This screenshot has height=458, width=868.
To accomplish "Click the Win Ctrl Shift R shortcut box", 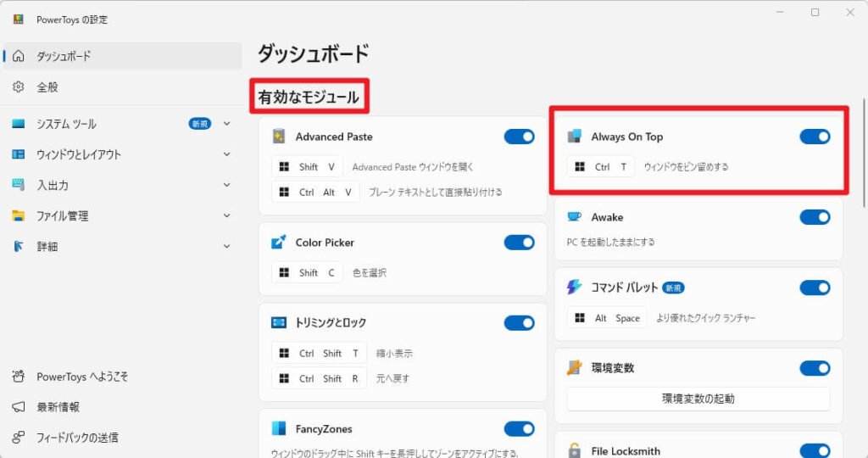I will click(320, 379).
